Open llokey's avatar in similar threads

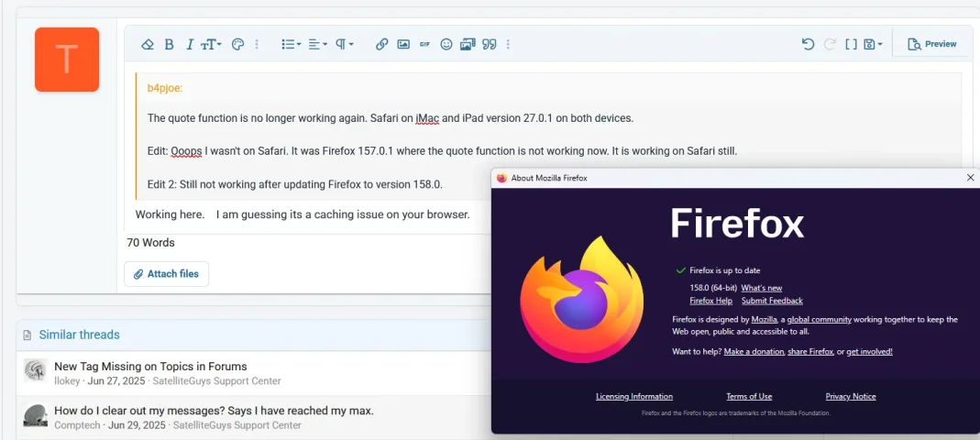[36, 370]
